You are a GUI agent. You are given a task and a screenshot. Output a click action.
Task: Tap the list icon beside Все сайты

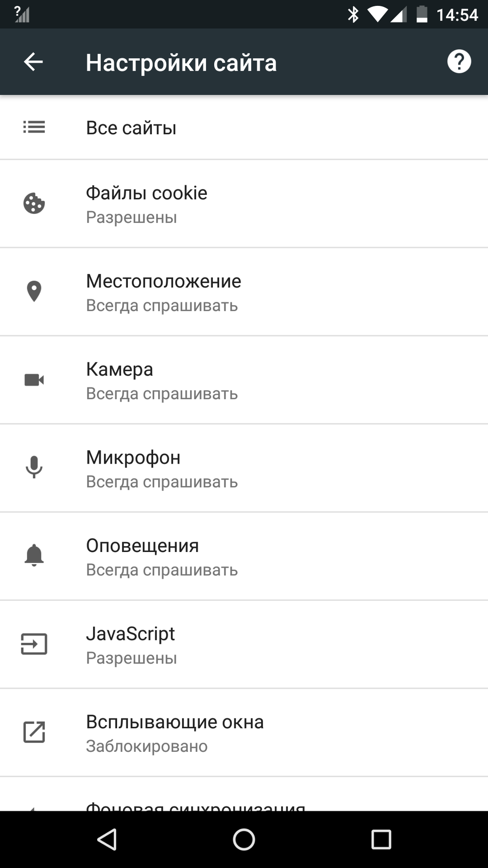tap(34, 127)
